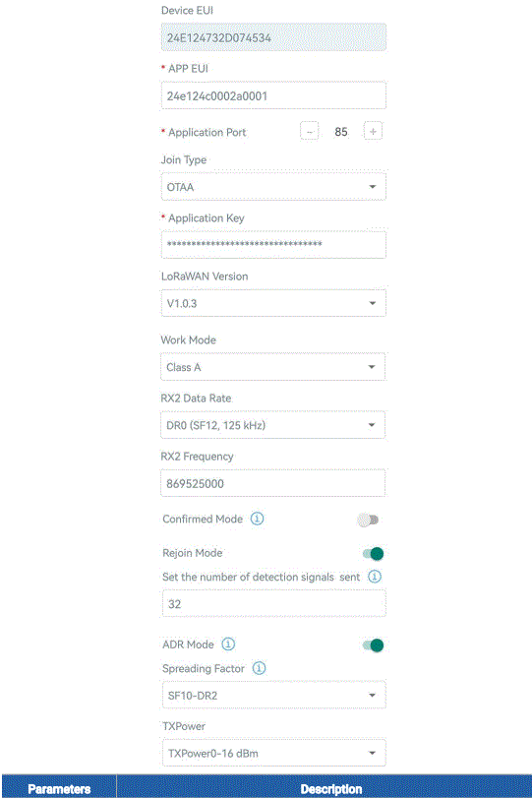Enable the Confirmed Mode switch
This screenshot has height=798, width=532.
pos(368,520)
